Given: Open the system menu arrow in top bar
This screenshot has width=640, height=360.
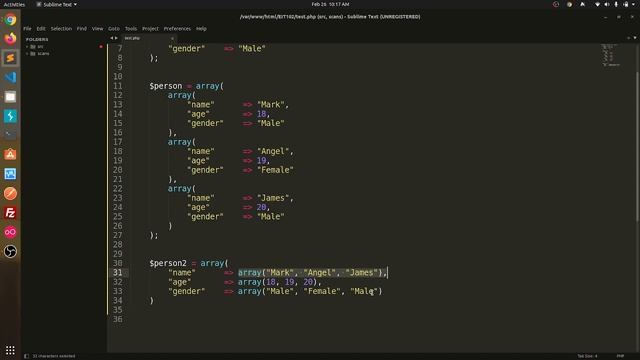Looking at the screenshot, I should coord(634,4).
